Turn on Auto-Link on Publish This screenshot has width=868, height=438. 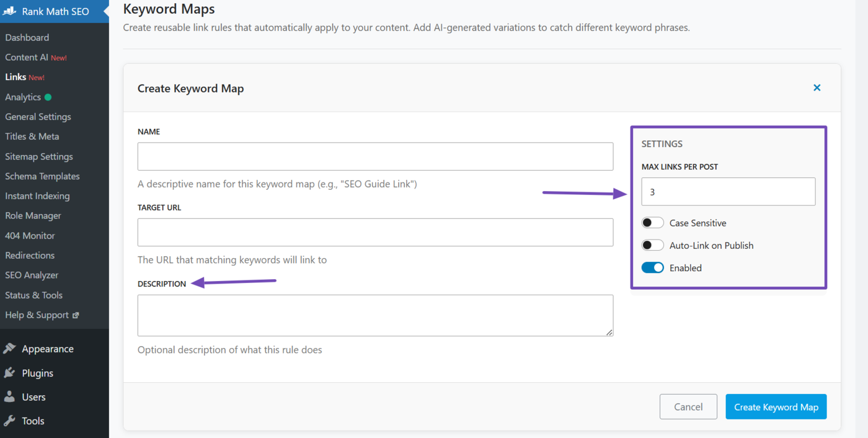point(652,245)
